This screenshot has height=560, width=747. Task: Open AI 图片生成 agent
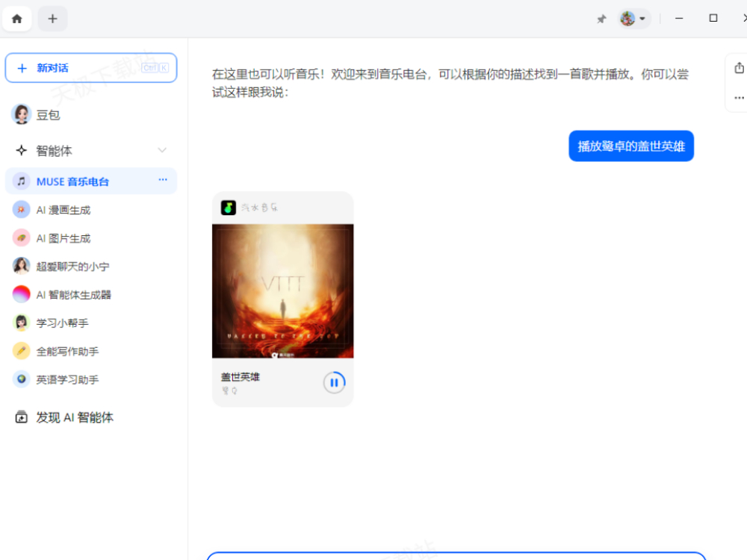click(91, 238)
